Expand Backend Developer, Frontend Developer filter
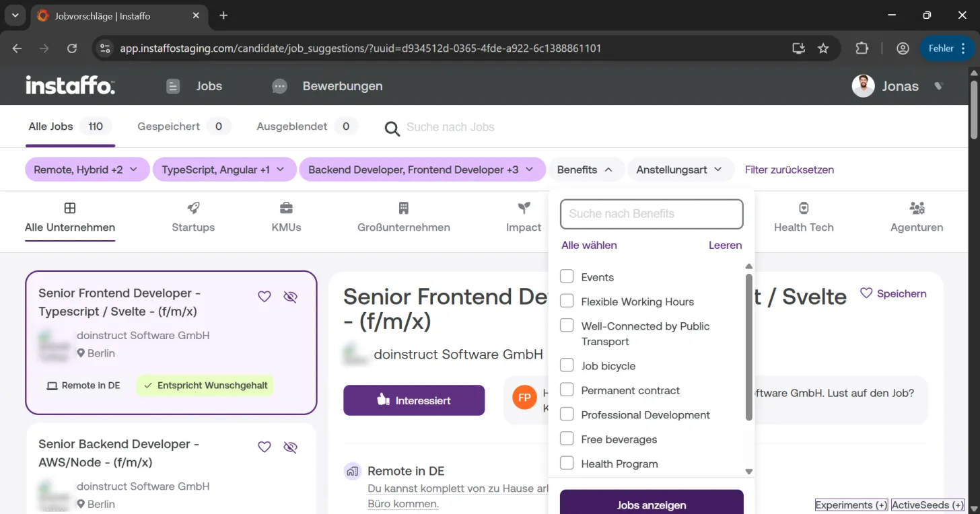Screen dimensions: 980x514 tap(422, 170)
